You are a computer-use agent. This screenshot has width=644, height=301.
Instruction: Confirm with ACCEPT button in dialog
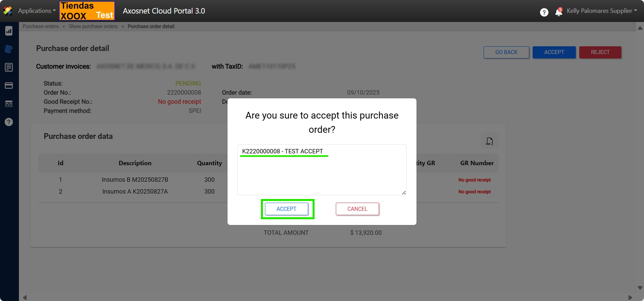[286, 209]
